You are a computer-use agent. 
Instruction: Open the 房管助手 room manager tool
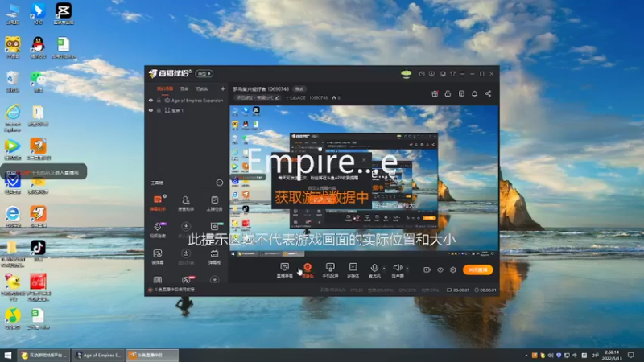(186, 204)
